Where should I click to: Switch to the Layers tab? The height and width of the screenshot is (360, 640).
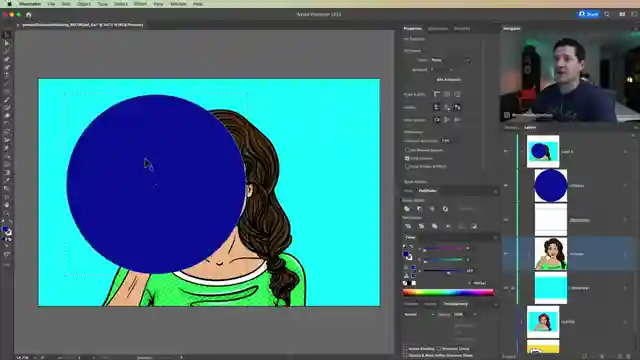530,128
